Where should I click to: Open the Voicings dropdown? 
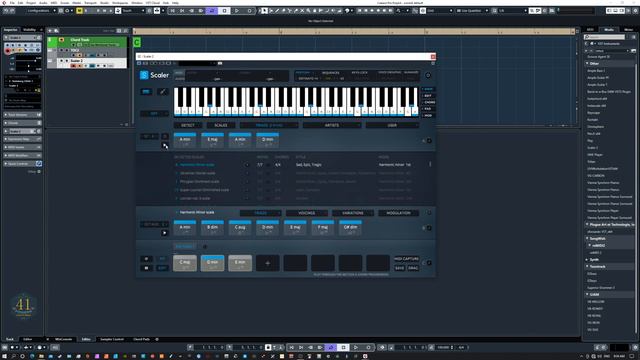(x=307, y=213)
